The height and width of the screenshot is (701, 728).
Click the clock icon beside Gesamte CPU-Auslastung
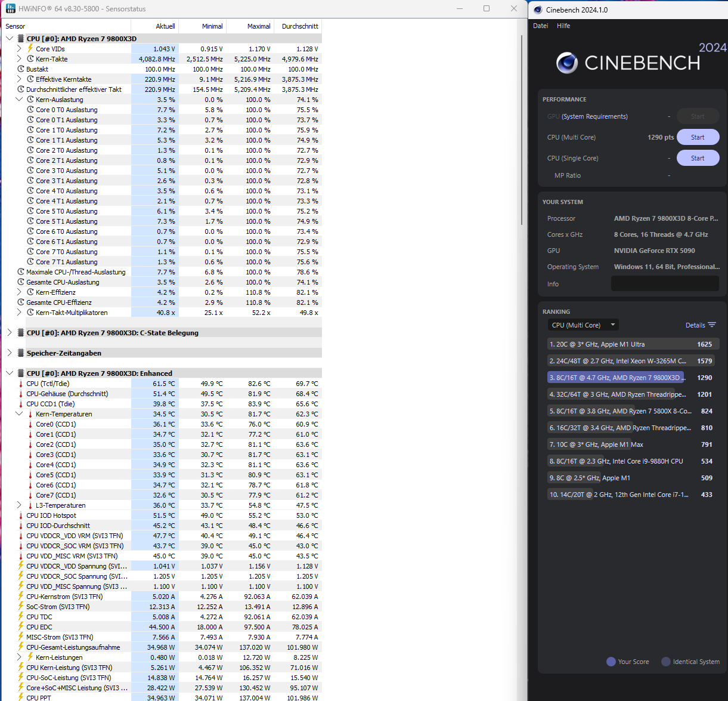pyautogui.click(x=21, y=282)
